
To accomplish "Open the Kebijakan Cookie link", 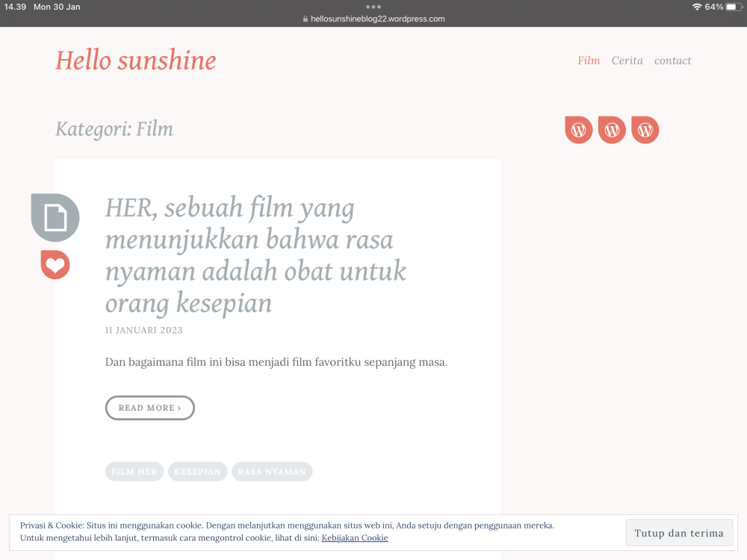I will [355, 538].
